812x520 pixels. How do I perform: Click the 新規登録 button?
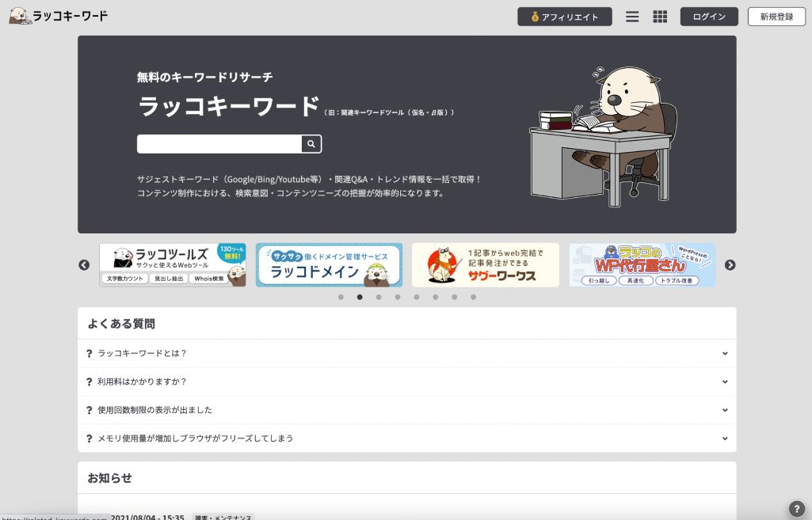click(x=775, y=16)
